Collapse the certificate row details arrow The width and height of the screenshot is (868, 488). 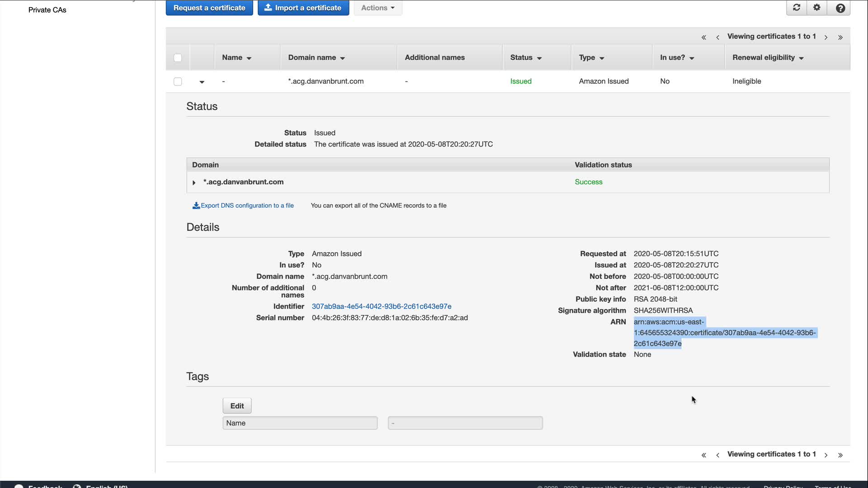click(x=202, y=82)
